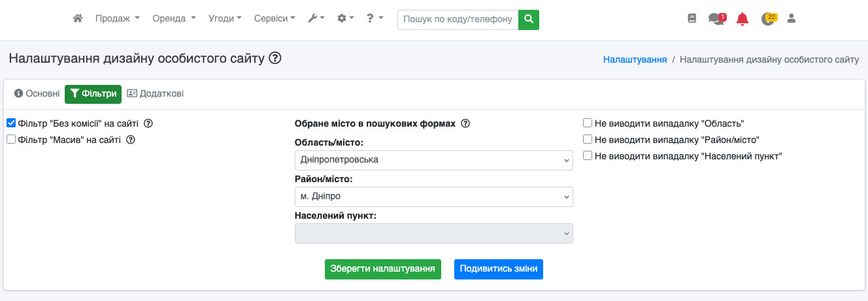Image resolution: width=868 pixels, height=301 pixels.
Task: Focus the search by code/phone field
Action: [458, 20]
